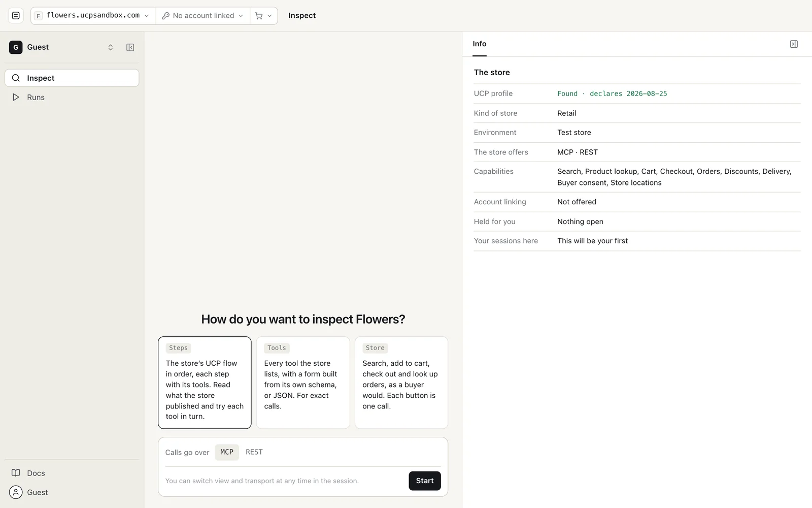
Task: Switch to the Info tab
Action: 480,44
